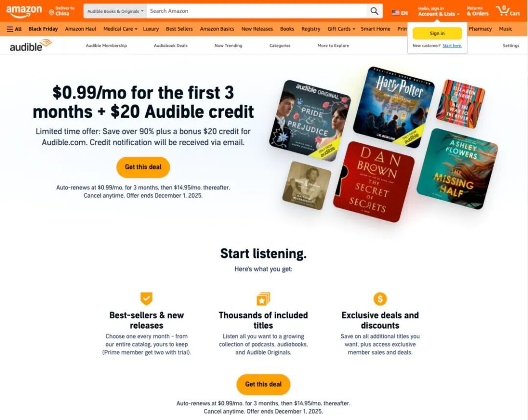Click the search magnifier button

coord(374,11)
